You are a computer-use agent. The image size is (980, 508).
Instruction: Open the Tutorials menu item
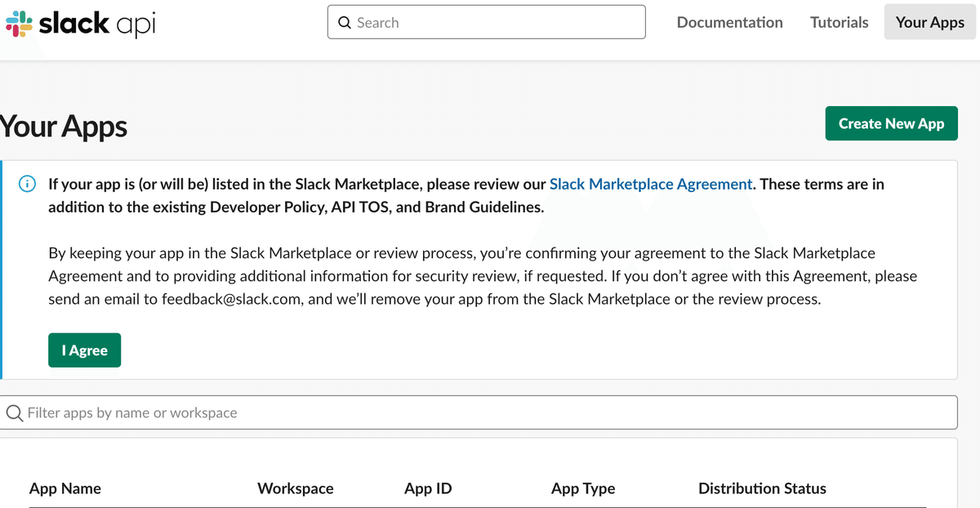point(839,22)
